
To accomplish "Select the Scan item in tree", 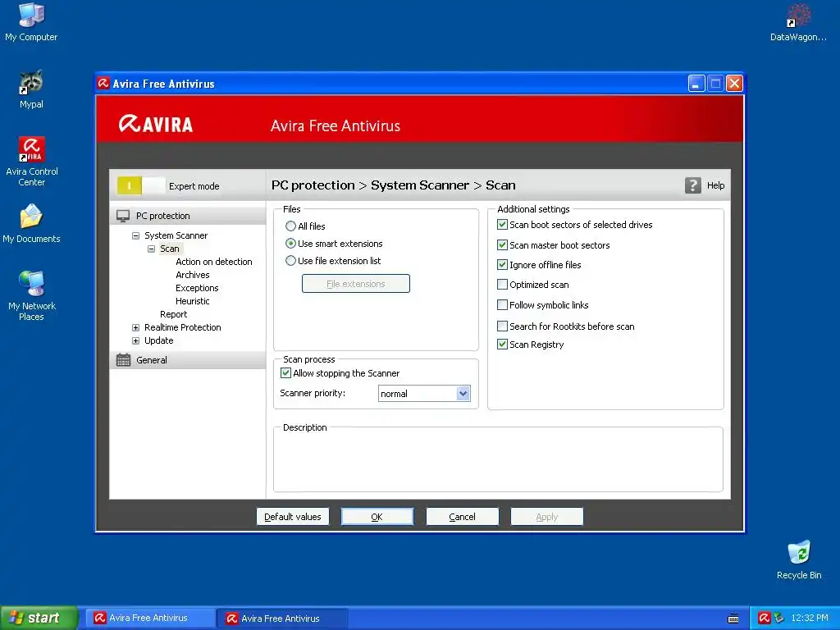I will pos(170,249).
